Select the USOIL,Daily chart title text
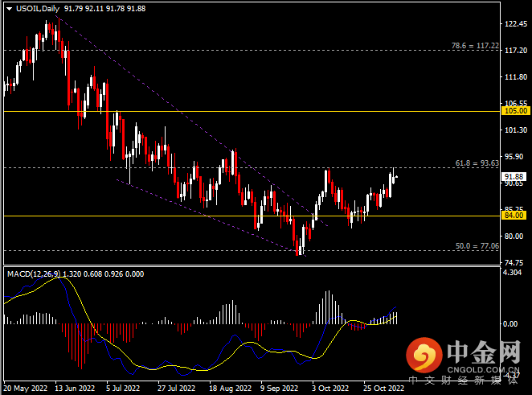 point(38,9)
